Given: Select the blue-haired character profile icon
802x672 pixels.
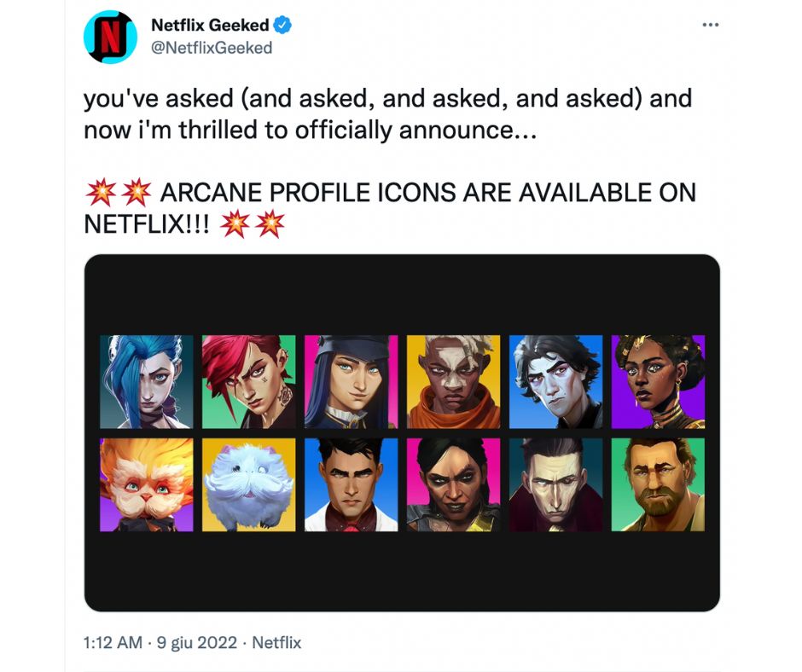Looking at the screenshot, I should pos(146,381).
